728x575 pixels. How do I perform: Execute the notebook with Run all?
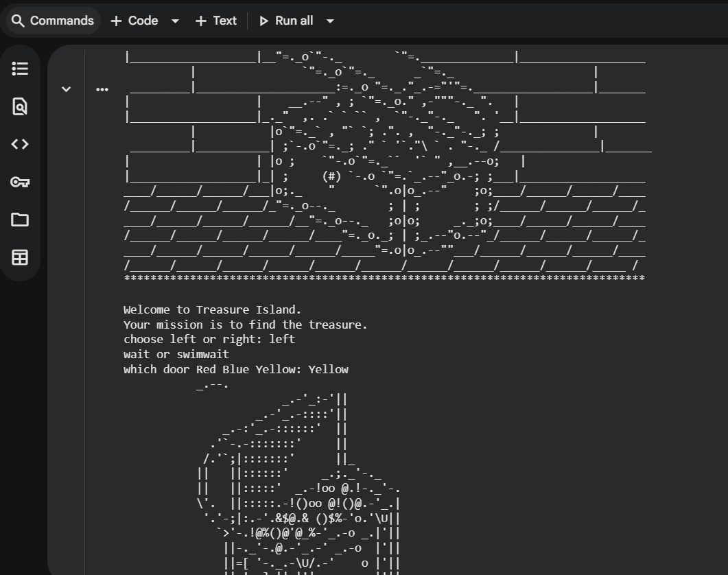click(x=288, y=21)
